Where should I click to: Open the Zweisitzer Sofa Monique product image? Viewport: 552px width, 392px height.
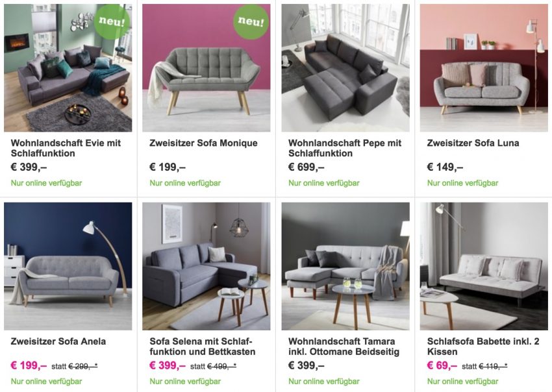(207, 68)
